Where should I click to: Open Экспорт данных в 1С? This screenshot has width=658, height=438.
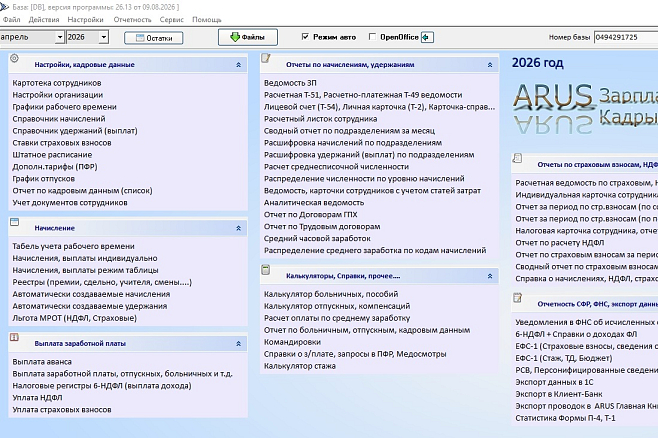[554, 382]
